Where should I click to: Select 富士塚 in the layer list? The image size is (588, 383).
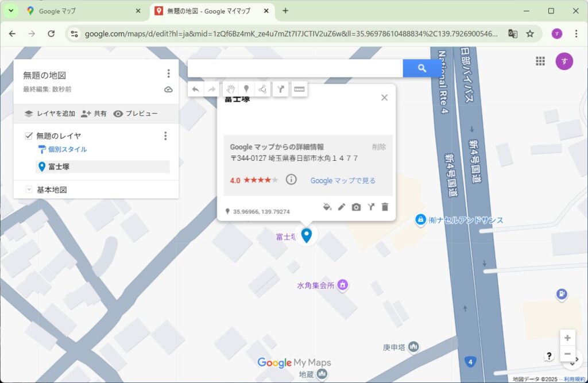[102, 167]
